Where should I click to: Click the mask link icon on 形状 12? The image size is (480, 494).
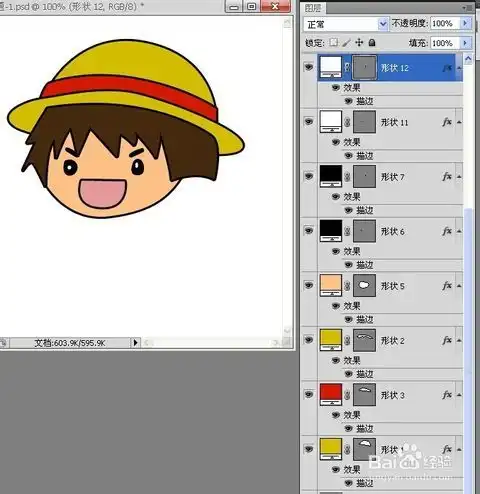tap(347, 68)
